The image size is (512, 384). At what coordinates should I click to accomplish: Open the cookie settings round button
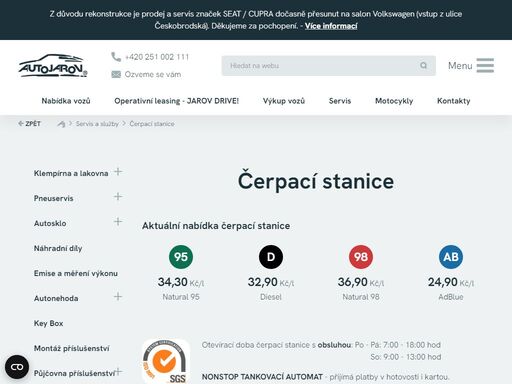[17, 367]
